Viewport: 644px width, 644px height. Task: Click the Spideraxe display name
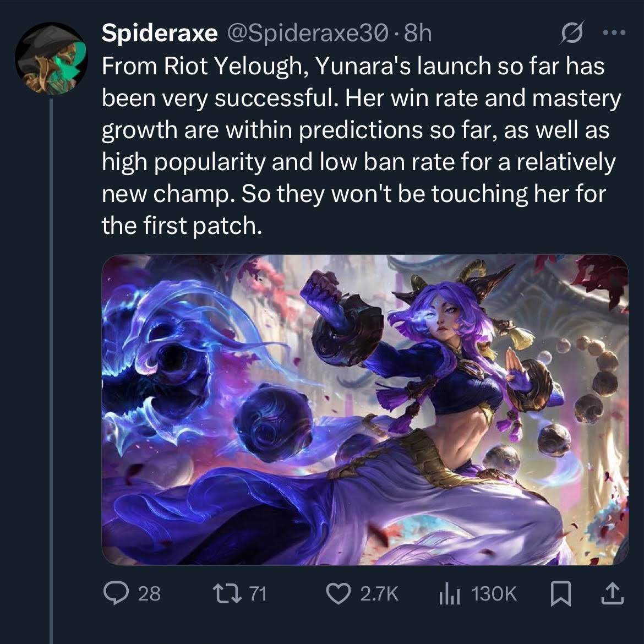pos(160,34)
